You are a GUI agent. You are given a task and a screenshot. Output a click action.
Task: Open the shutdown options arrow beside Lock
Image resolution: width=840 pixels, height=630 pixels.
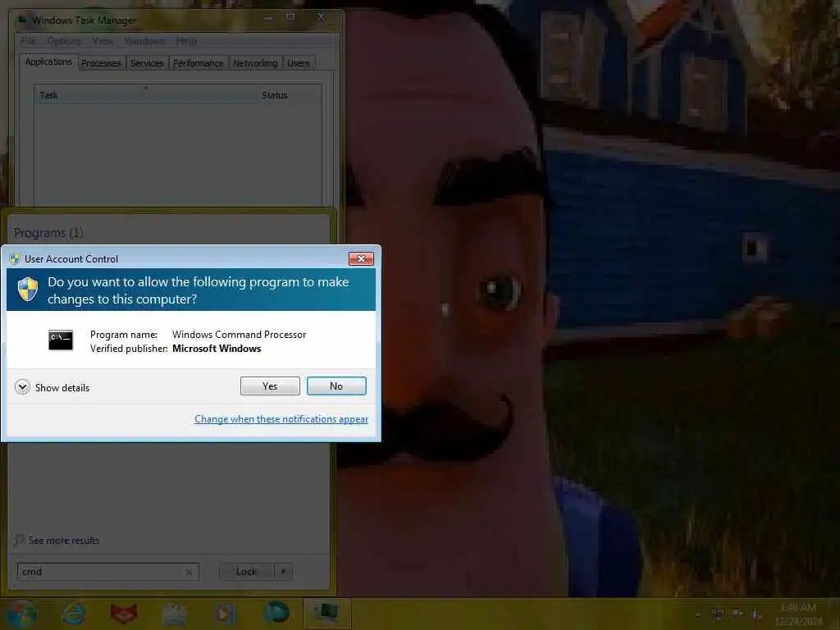coord(283,572)
